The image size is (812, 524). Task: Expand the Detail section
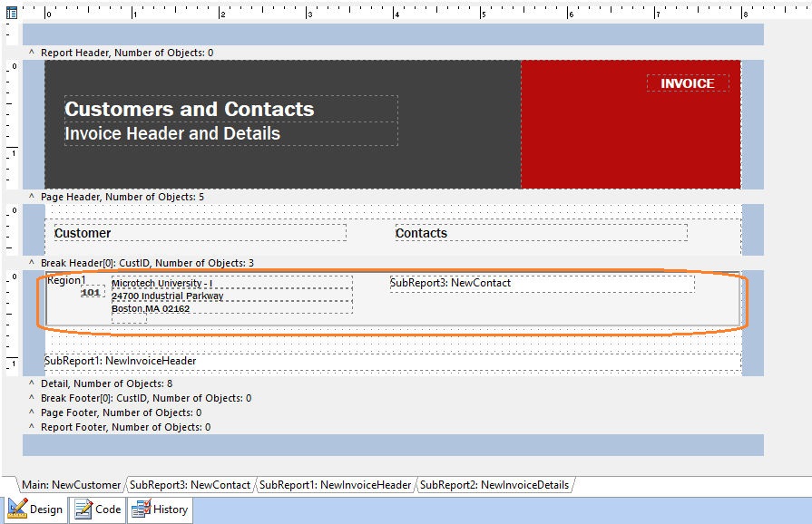(32, 383)
